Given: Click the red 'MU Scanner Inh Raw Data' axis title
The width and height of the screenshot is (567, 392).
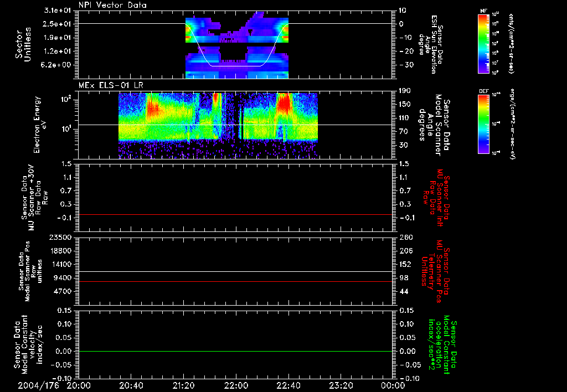Looking at the screenshot, I should [437, 198].
